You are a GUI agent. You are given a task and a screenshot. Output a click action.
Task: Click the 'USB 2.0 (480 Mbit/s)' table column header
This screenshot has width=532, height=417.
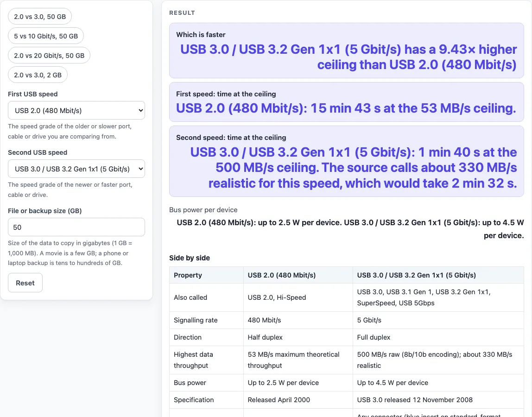click(298, 275)
